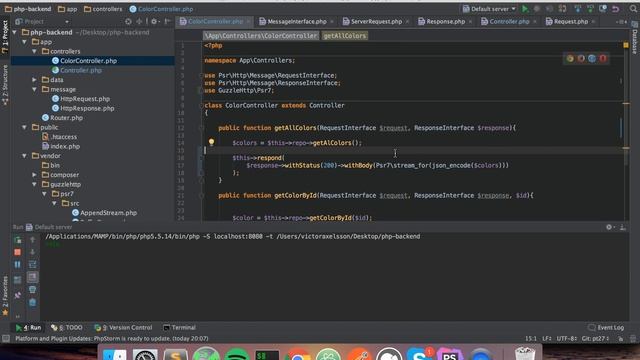Click up arrow in Run panel
This screenshot has width=640, height=360.
(x=32, y=240)
